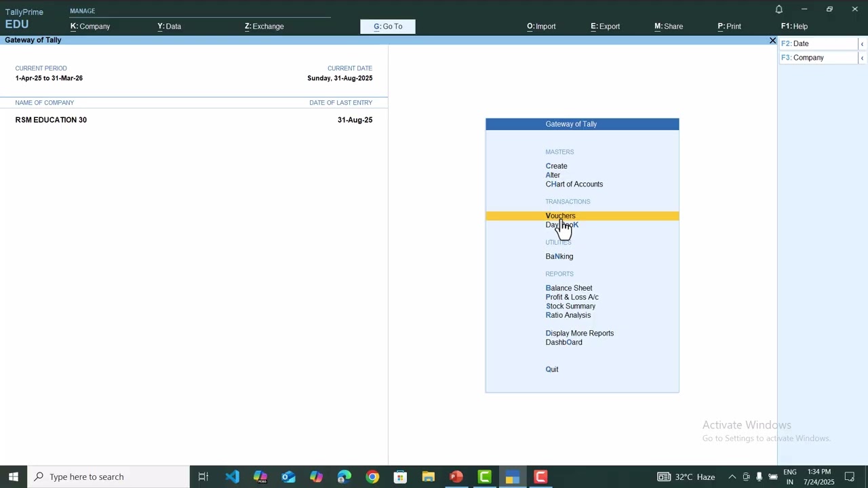Click the 32°C Haze weather widget
Screen dimensions: 868x488
pyautogui.click(x=686, y=477)
